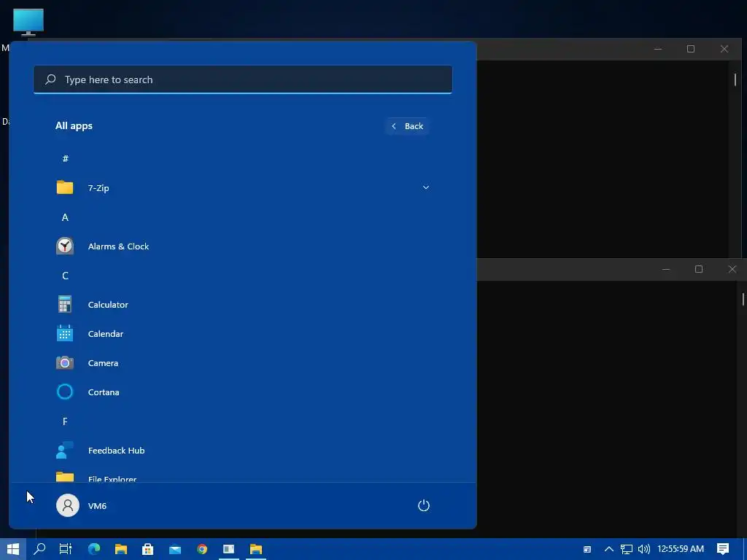747x560 pixels.
Task: Jump to letter A section header
Action: click(x=65, y=217)
